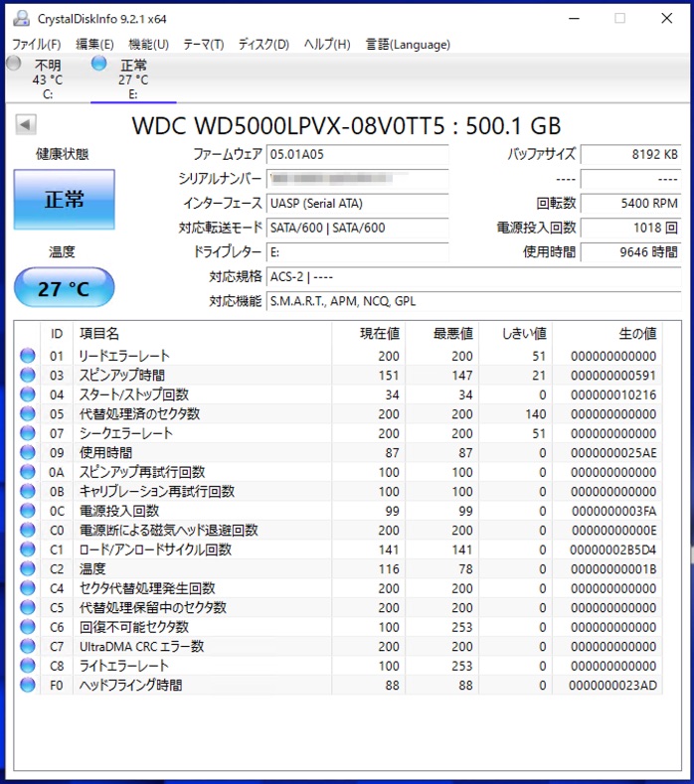Image resolution: width=694 pixels, height=784 pixels.
Task: Click the CrystalDiskInfo app icon in title bar
Action: click(21, 19)
